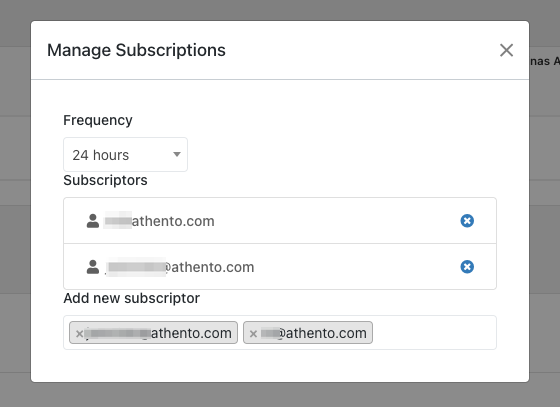The image size is (560, 407).
Task: Click the Manage Subscriptions title text
Action: tap(136, 50)
